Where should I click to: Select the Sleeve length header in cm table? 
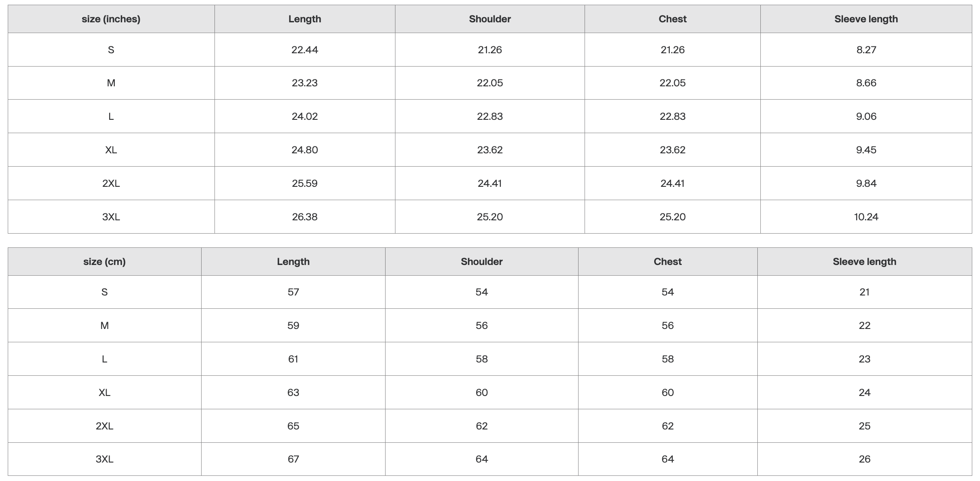tap(864, 262)
